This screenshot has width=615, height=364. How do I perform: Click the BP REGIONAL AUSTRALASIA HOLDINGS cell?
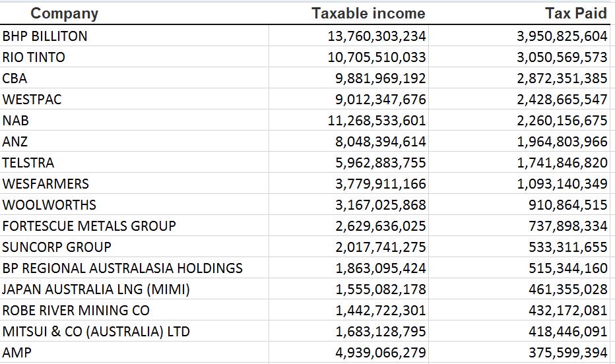(x=123, y=268)
